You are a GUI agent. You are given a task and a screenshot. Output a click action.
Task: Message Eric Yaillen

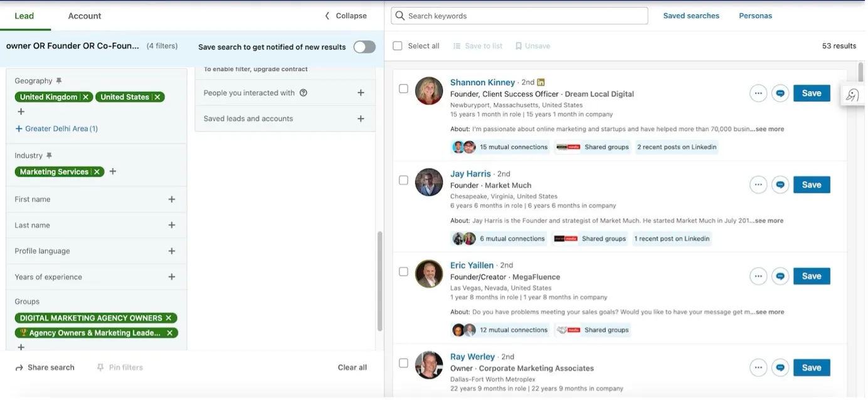tap(780, 276)
